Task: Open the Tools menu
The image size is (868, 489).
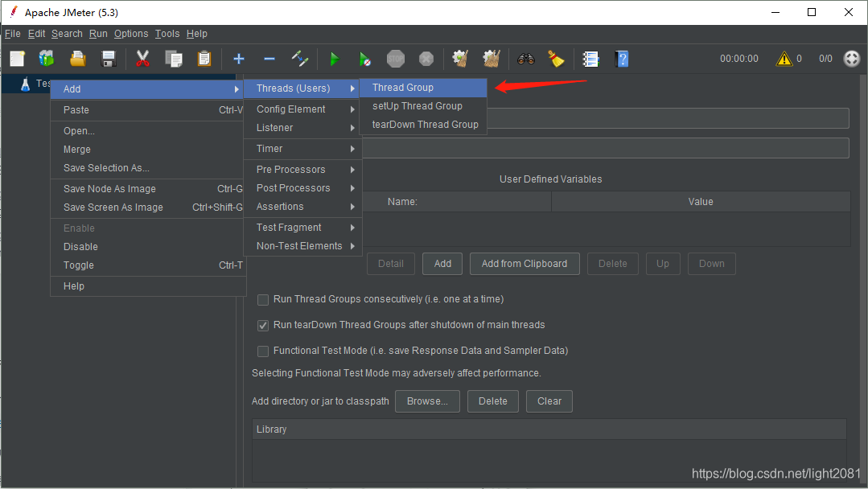Action: [167, 34]
